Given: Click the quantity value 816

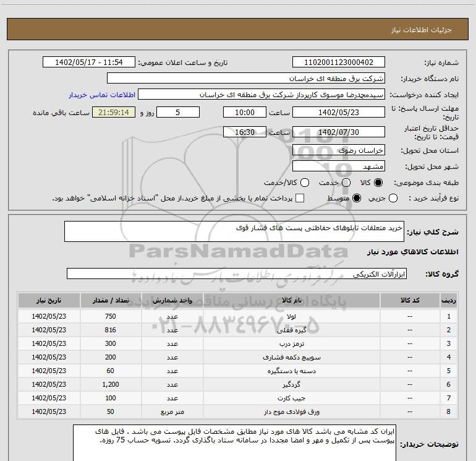Looking at the screenshot, I should pos(111,330).
